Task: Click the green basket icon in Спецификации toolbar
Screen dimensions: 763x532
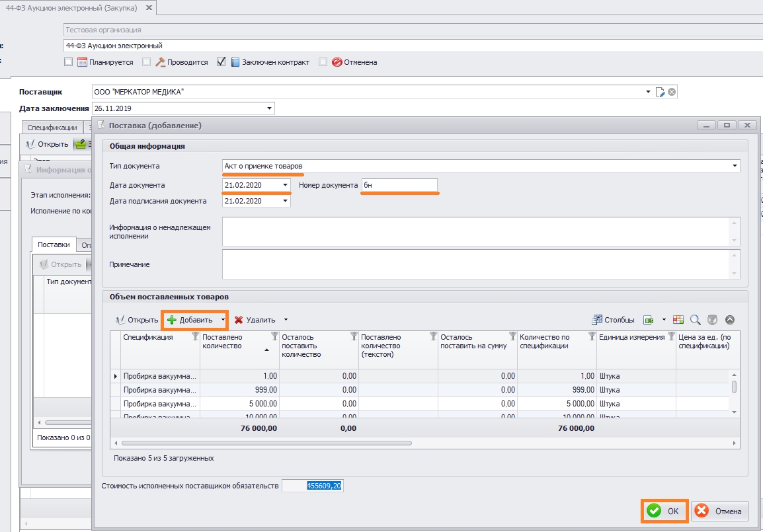Action: [x=80, y=144]
